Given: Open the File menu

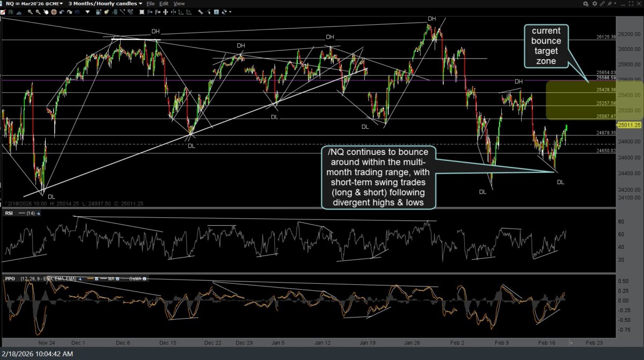Looking at the screenshot, I should click(152, 3).
